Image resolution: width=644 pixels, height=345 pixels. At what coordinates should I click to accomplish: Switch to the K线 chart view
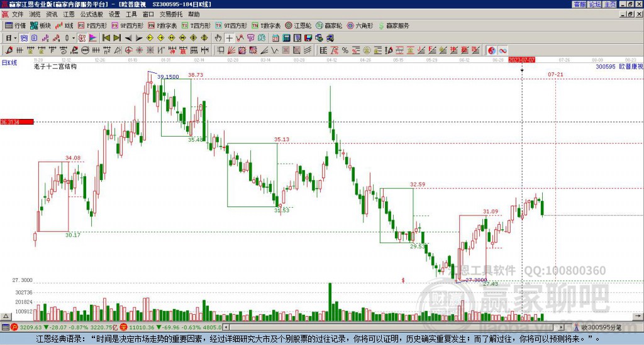coord(64,25)
